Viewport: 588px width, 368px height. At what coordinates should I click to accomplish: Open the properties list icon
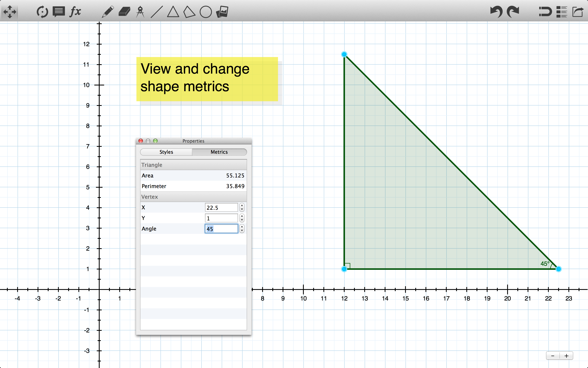pos(561,12)
